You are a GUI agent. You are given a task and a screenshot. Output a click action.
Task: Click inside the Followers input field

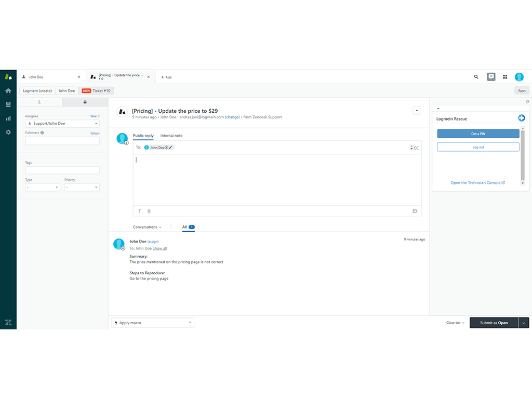(62, 141)
